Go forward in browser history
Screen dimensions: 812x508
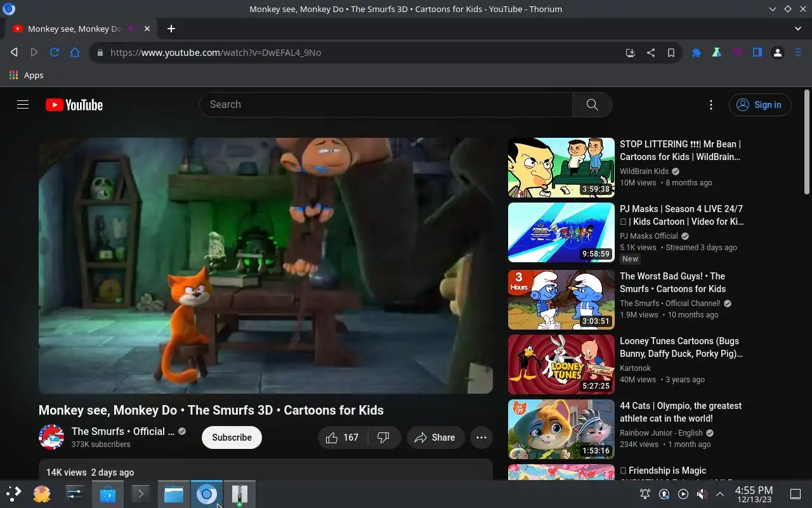34,53
